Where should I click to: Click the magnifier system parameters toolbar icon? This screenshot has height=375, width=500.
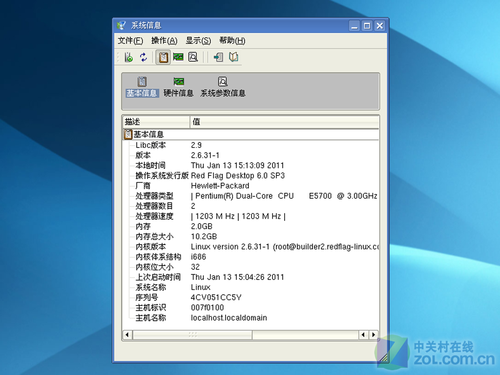193,57
